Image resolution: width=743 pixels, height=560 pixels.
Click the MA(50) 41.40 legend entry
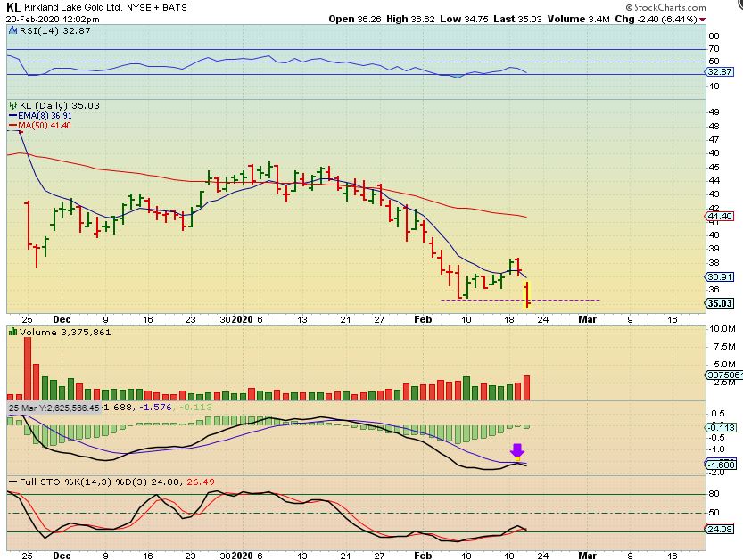coord(40,126)
